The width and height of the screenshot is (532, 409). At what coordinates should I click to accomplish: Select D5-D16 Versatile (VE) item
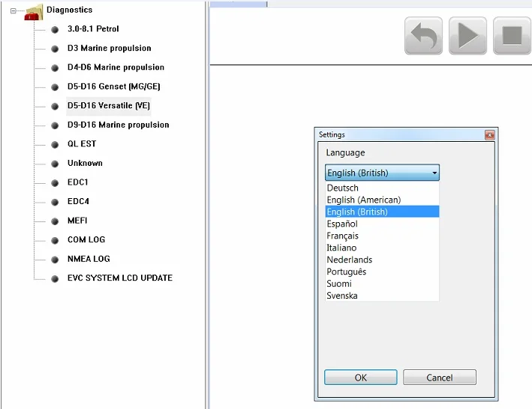coord(109,106)
